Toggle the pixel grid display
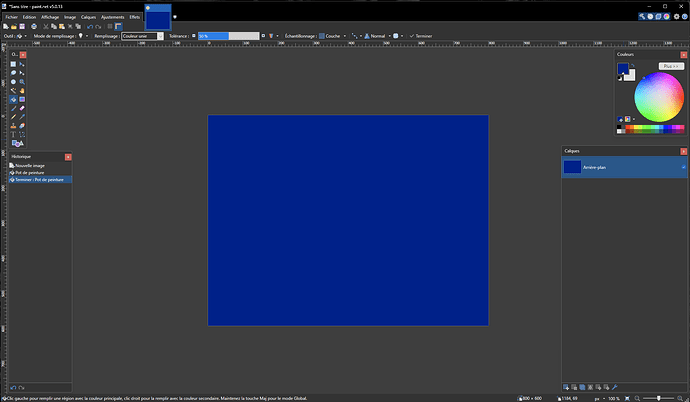Viewport: 690px width, 402px height. [110, 26]
